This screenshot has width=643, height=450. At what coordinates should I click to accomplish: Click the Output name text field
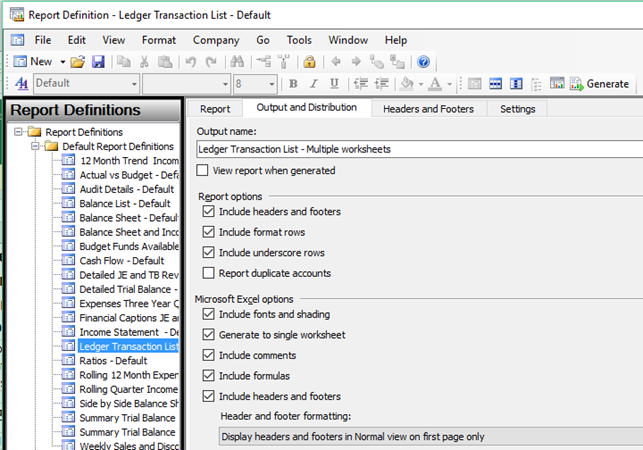point(418,149)
